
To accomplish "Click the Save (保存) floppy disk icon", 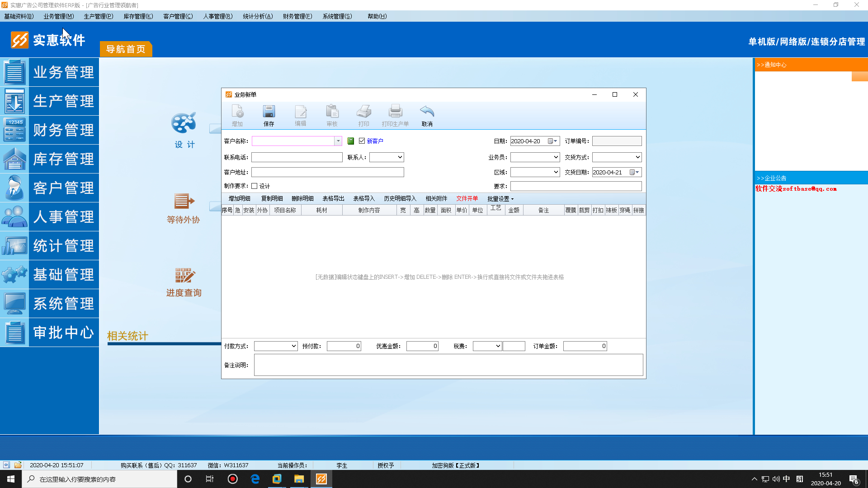I will 269,112.
